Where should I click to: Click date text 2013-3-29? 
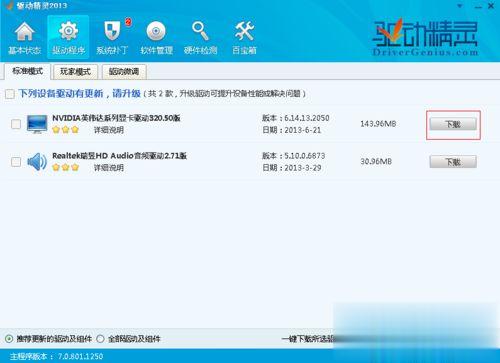pos(303,168)
